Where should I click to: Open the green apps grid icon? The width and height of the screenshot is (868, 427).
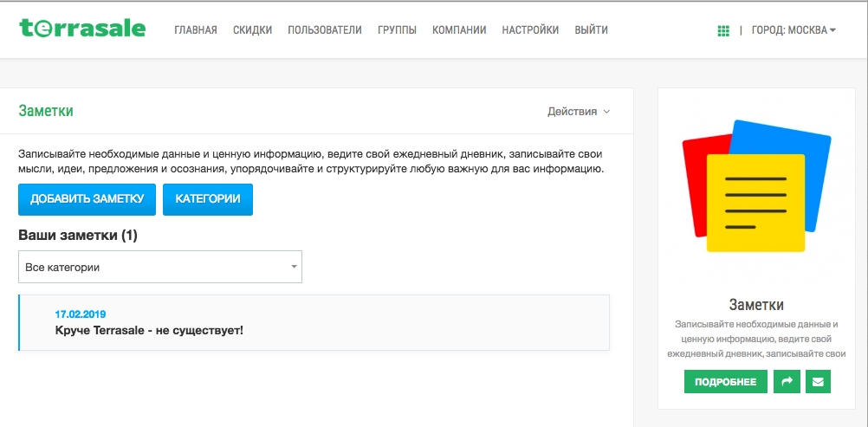pyautogui.click(x=723, y=30)
